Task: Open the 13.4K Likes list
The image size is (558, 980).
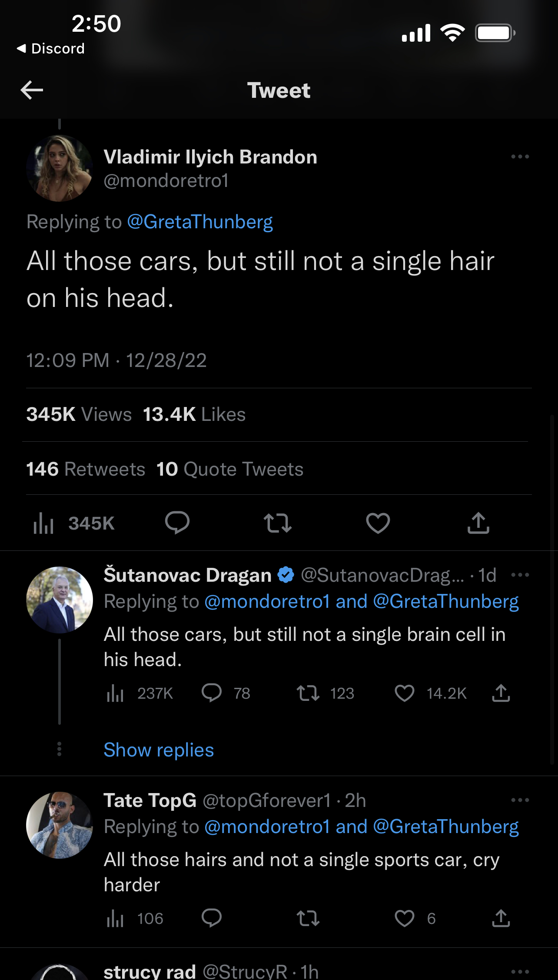Action: (x=194, y=414)
